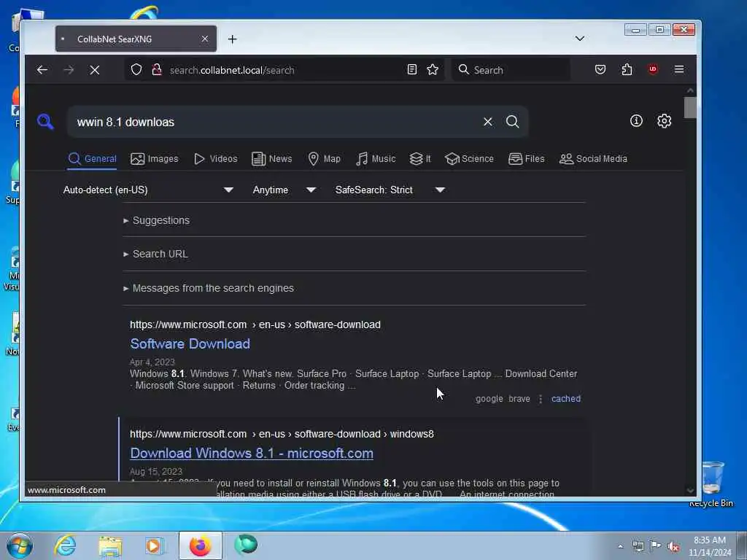747x560 pixels.
Task: Clear the SearXNG search query
Action: click(x=488, y=122)
